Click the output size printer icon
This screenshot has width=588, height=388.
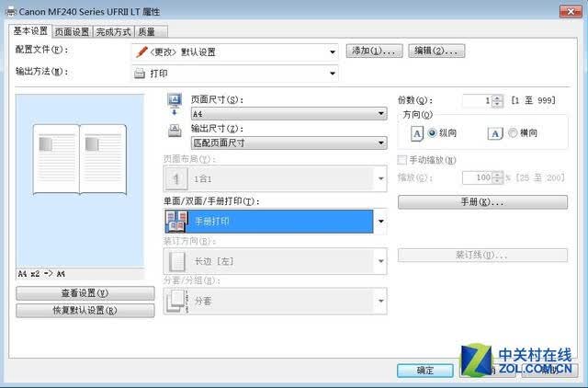[175, 131]
